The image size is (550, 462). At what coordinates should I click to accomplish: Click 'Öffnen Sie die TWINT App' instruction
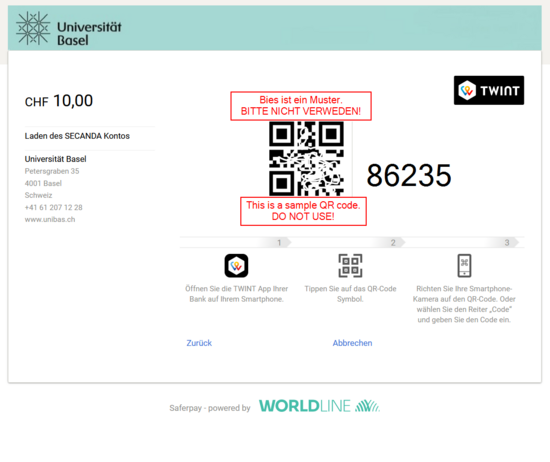click(x=236, y=294)
